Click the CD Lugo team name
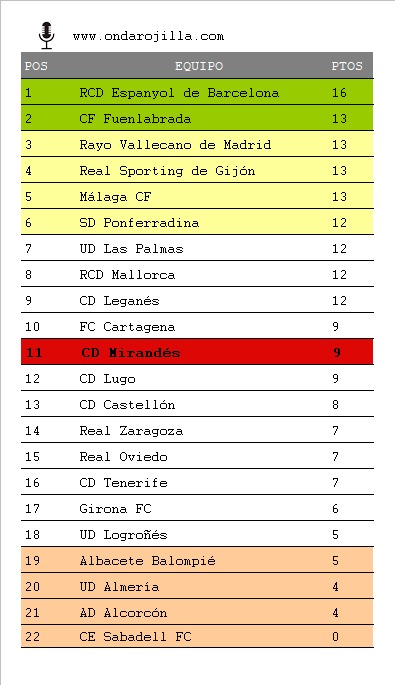 click(x=107, y=379)
